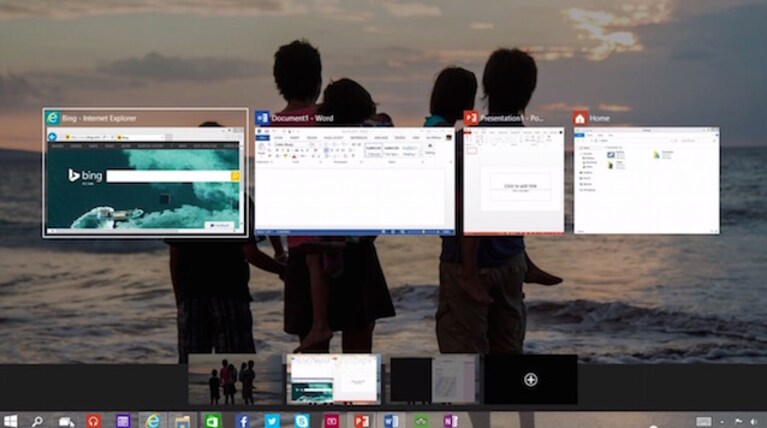Open File Explorer from the taskbar
This screenshot has width=767, height=428.
pos(182,421)
